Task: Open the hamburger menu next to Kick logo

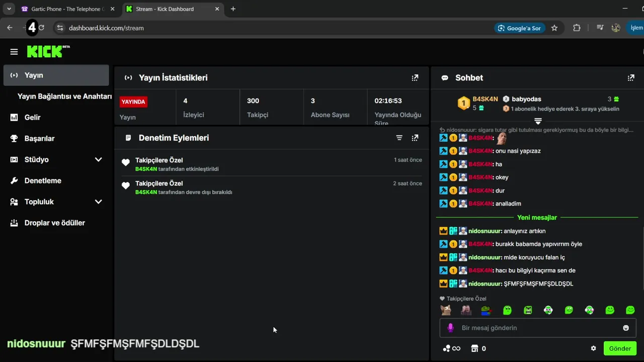Action: 14,52
